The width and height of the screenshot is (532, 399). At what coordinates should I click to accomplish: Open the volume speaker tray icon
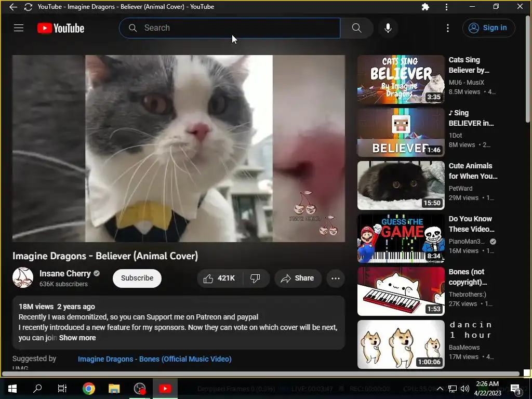click(x=465, y=389)
